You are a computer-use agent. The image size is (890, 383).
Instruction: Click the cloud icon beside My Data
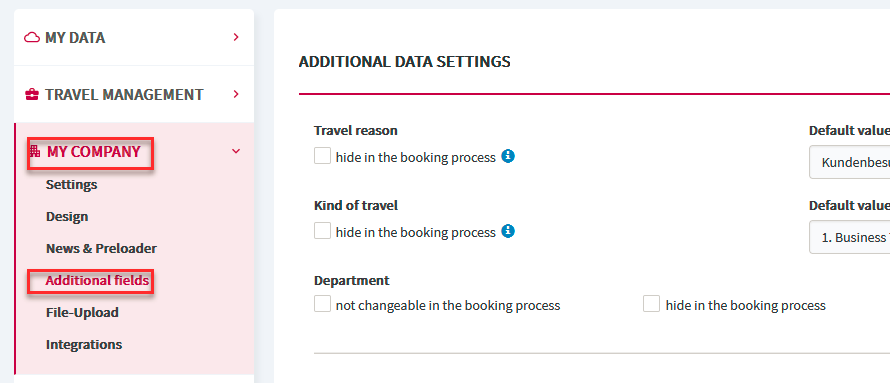click(32, 37)
